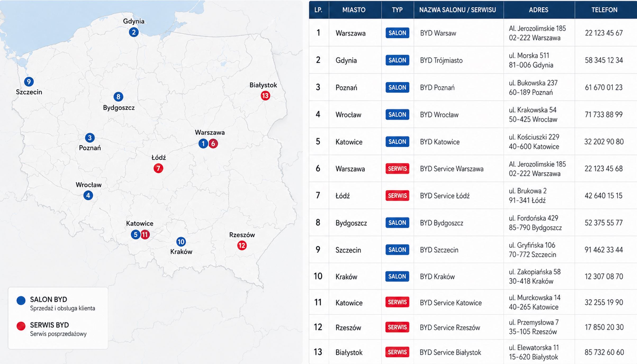Click address ul. Murckowska 14 Katowice
The image size is (637, 364).
pyautogui.click(x=535, y=302)
